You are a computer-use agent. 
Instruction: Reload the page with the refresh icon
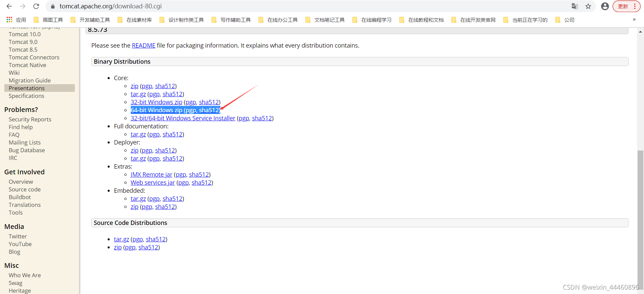click(x=36, y=6)
